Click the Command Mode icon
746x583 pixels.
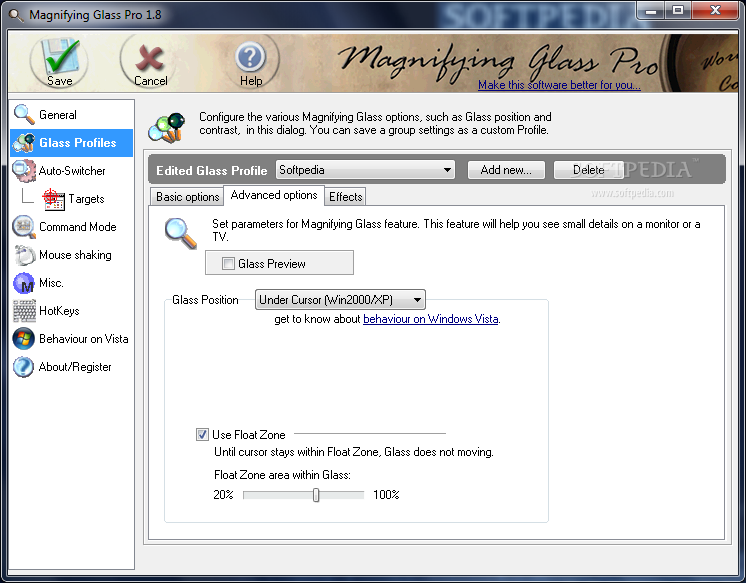coord(24,227)
